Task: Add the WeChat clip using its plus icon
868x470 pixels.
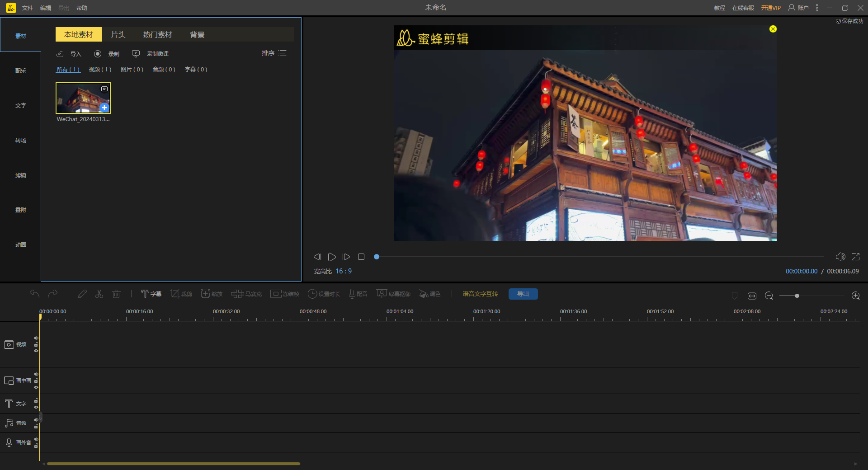Action: (104, 108)
